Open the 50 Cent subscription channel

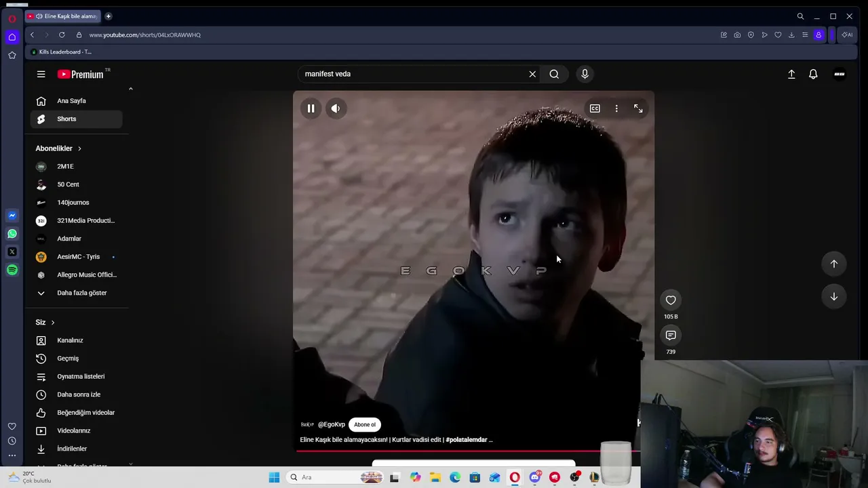tap(77, 184)
